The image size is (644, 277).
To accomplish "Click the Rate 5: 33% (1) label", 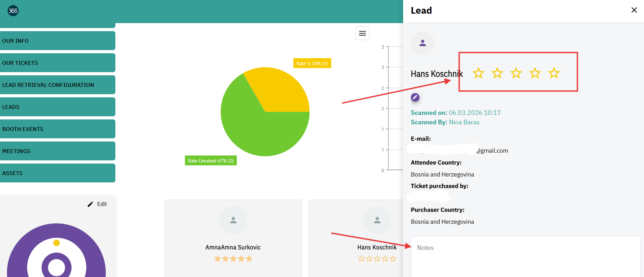I will pyautogui.click(x=312, y=63).
